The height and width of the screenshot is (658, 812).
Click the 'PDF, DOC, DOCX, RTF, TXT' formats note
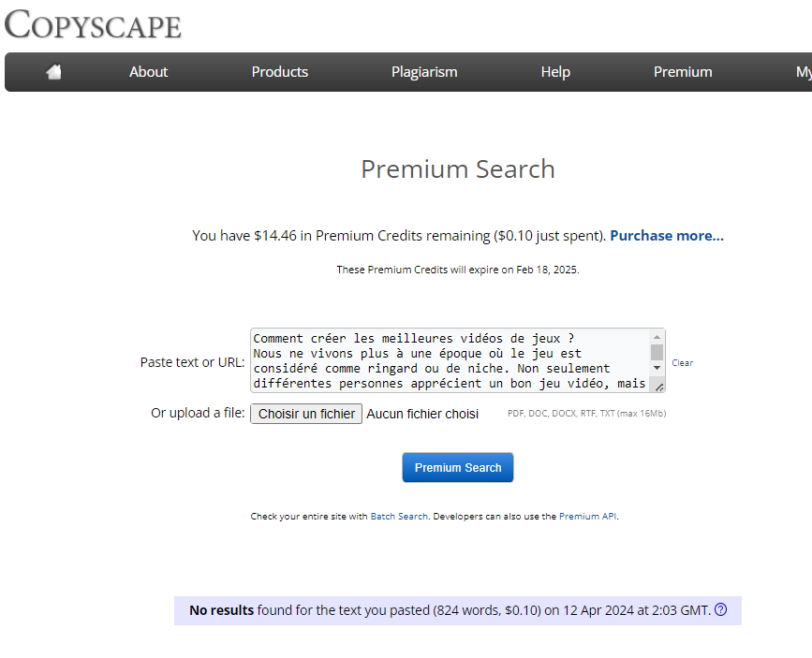coord(586,413)
